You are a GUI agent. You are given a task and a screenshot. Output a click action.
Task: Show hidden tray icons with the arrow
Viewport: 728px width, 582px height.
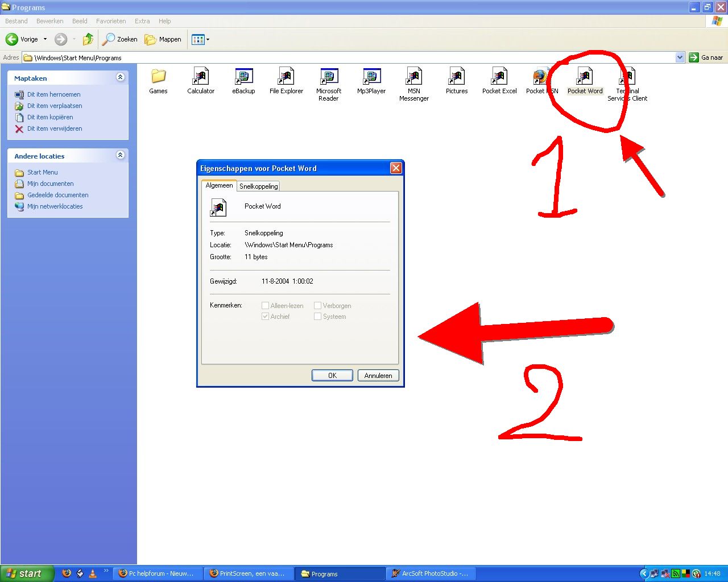[644, 573]
